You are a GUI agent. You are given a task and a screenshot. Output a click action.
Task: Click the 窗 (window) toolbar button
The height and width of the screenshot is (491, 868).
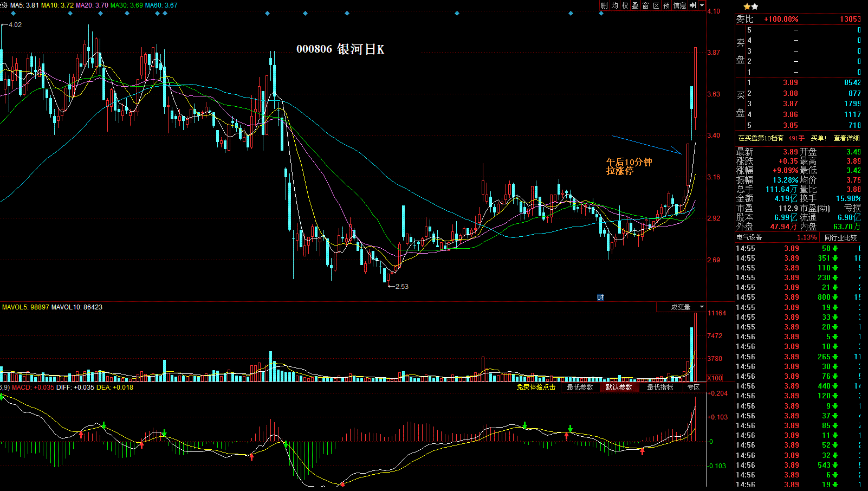pos(645,5)
